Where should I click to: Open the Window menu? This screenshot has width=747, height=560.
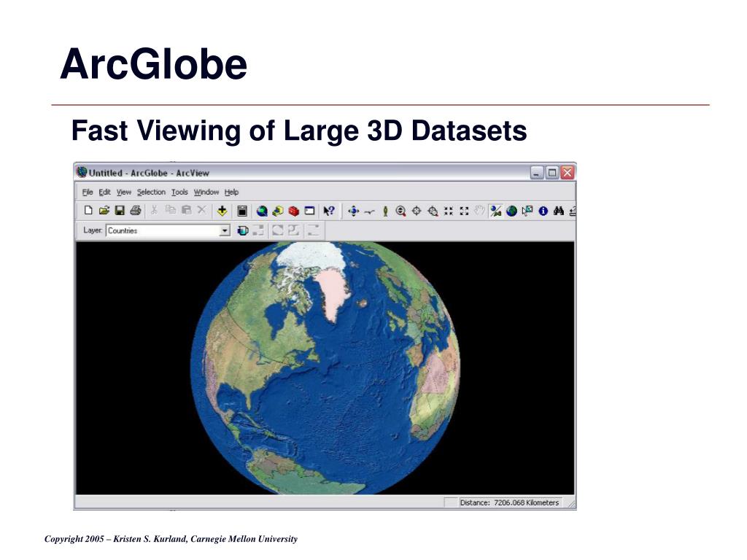pos(206,192)
